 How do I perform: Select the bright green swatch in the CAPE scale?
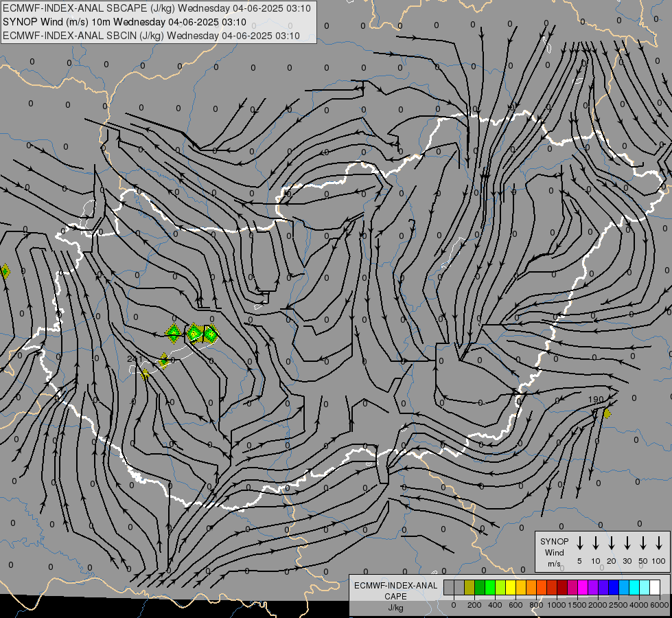coord(490,588)
